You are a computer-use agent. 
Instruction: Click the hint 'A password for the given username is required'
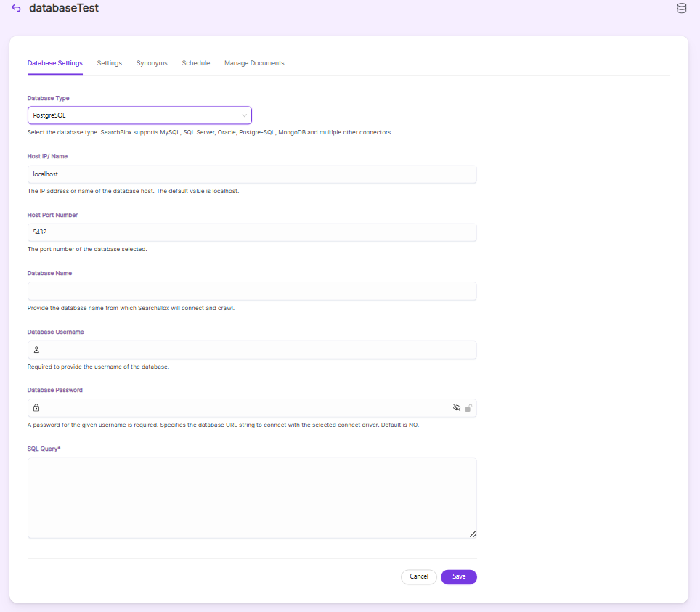click(93, 425)
